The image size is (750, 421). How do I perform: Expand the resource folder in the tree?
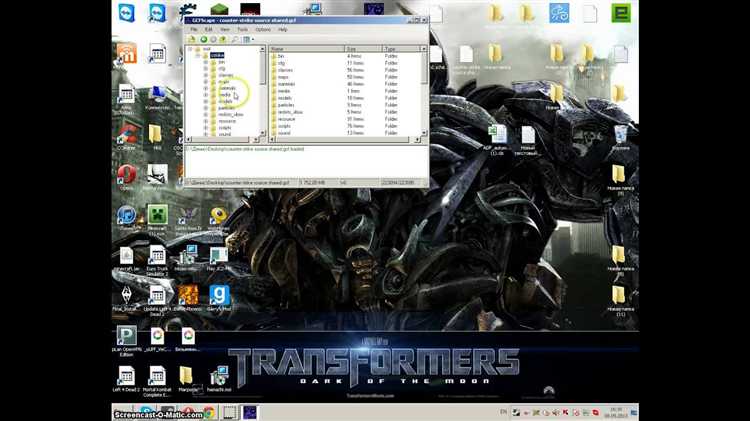[206, 121]
